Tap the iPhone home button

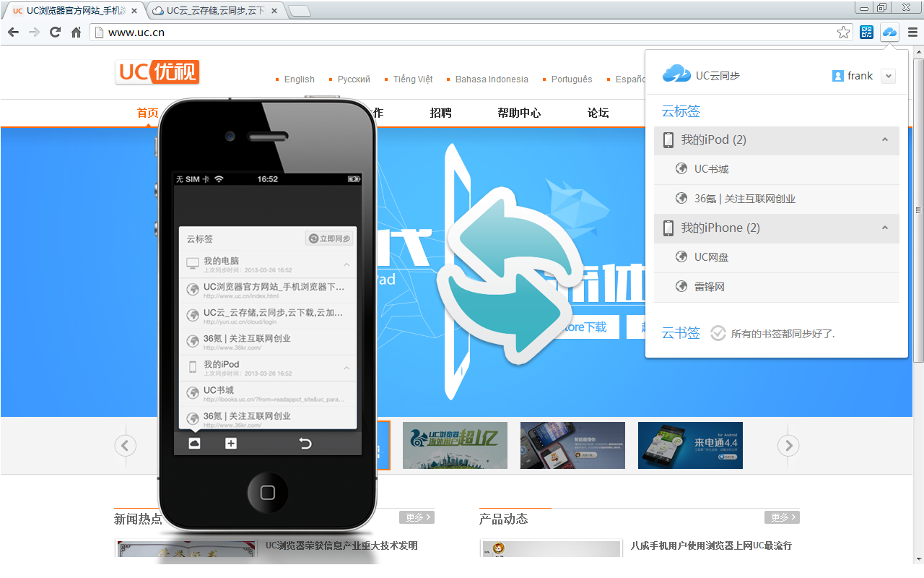click(x=267, y=493)
